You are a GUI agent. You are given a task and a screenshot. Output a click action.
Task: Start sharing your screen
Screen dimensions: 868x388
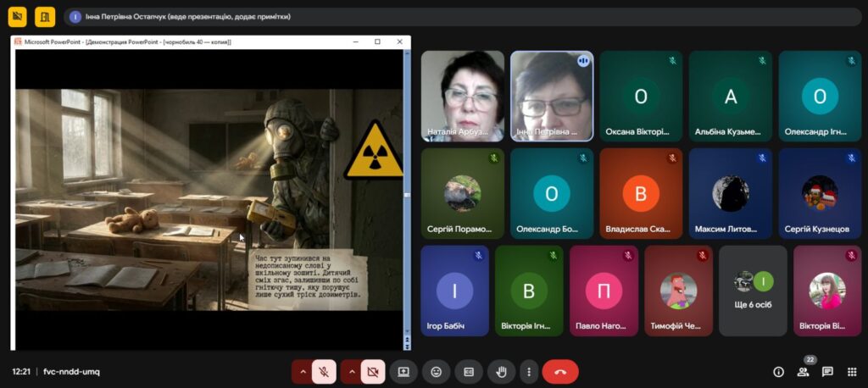(x=403, y=371)
